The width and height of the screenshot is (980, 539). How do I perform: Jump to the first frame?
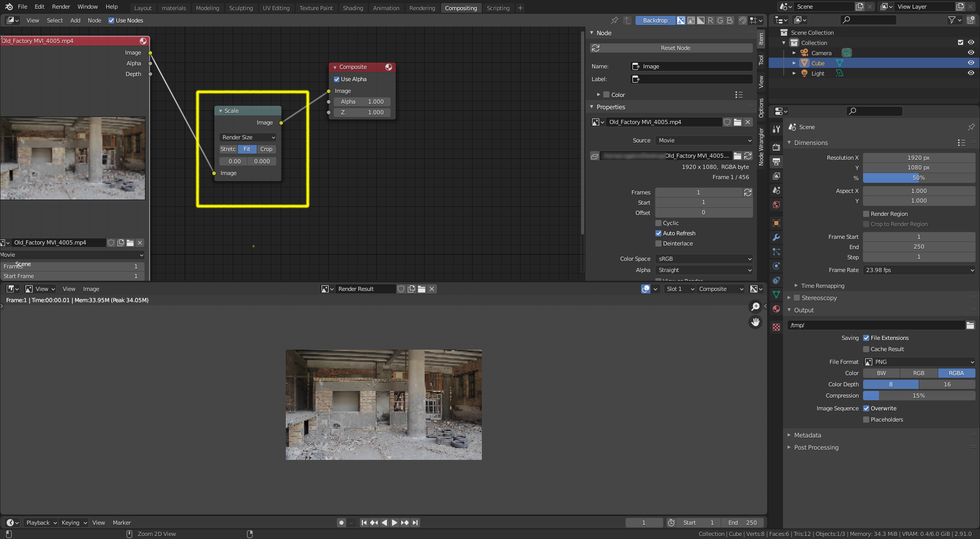tap(364, 523)
